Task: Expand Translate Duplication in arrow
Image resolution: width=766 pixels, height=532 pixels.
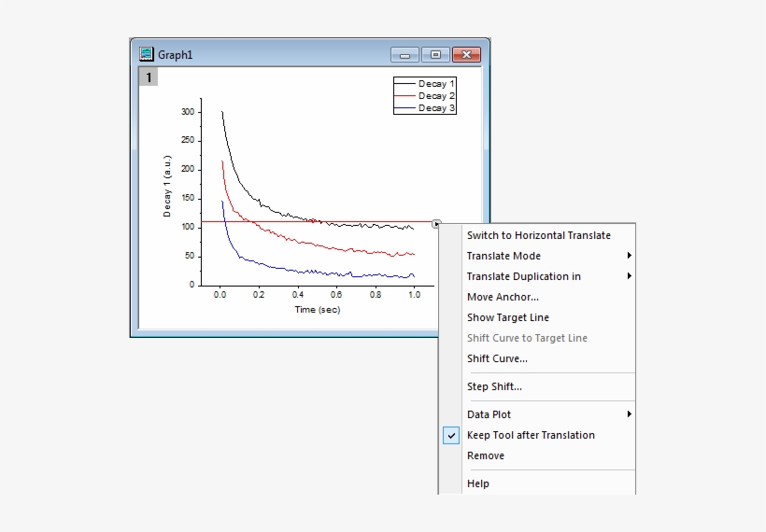Action: tap(630, 275)
